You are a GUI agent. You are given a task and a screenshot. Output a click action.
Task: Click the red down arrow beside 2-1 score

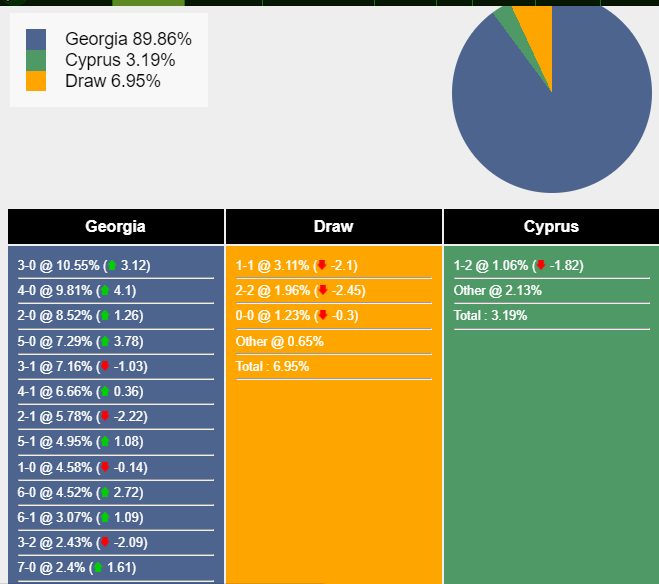[105, 417]
